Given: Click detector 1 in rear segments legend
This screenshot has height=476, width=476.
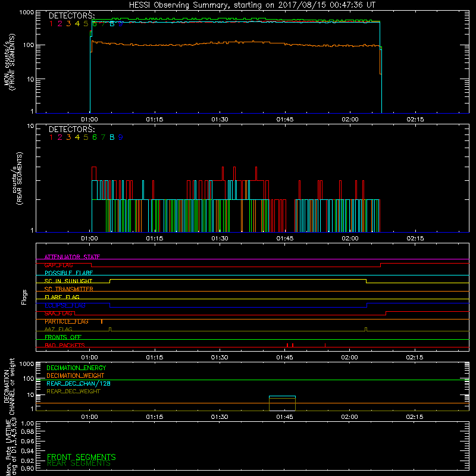Looking at the screenshot, I should 51,137.
